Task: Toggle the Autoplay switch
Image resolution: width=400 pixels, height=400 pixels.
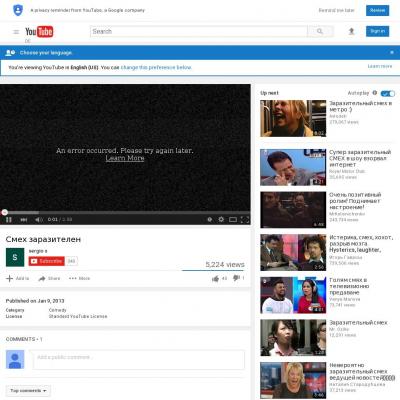Action: (388, 93)
